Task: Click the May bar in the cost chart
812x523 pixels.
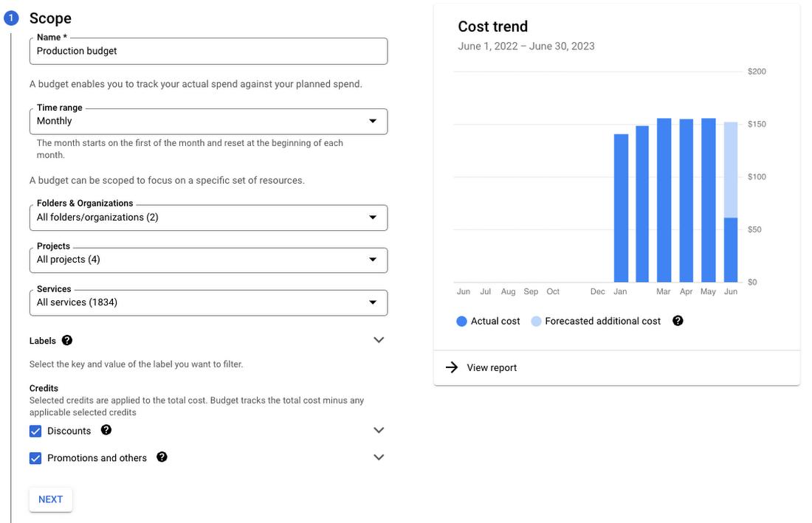Action: [709, 200]
